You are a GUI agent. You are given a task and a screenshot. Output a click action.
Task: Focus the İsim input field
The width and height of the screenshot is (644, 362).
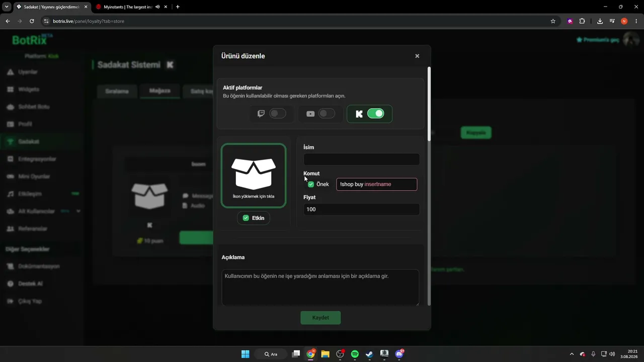(x=361, y=159)
